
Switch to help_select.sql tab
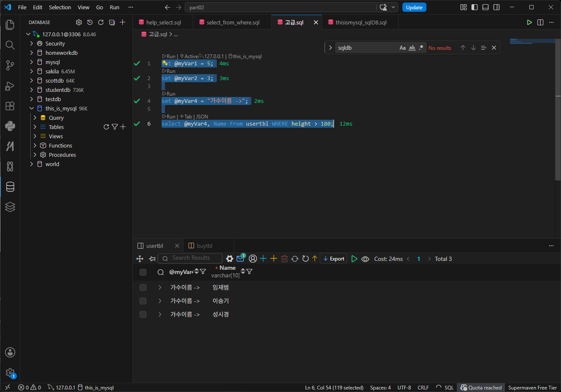tap(164, 22)
